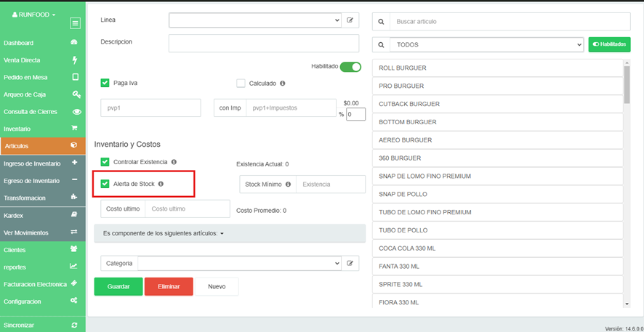The height and width of the screenshot is (332, 644).
Task: Open Dashboard menu item
Action: coord(43,43)
